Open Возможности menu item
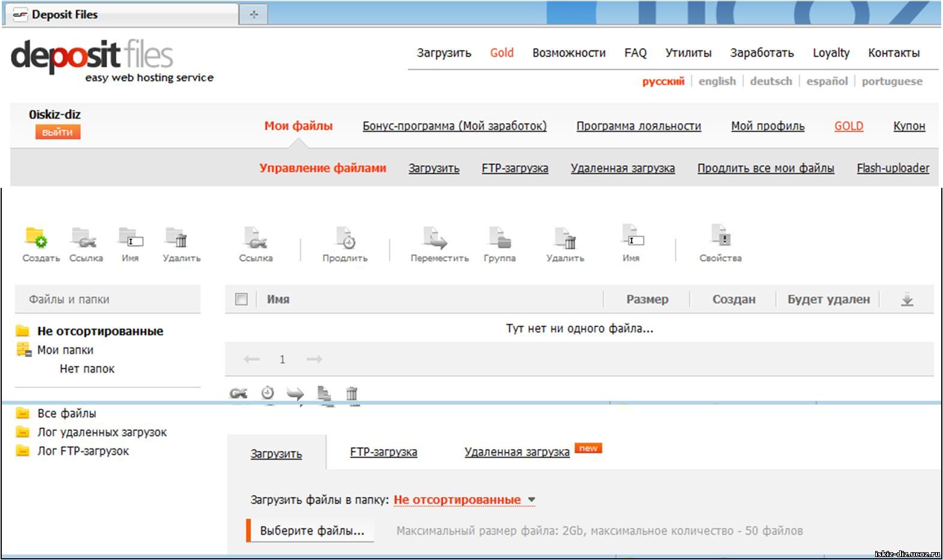 [569, 53]
